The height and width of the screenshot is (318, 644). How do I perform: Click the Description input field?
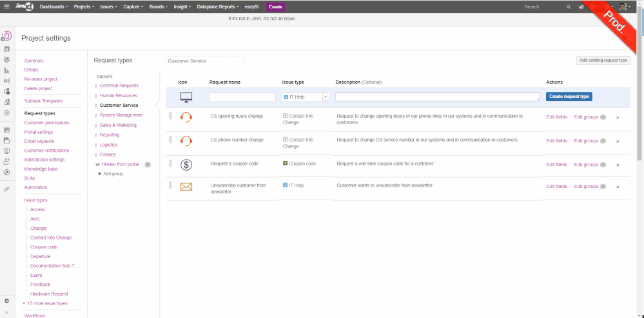pos(438,97)
